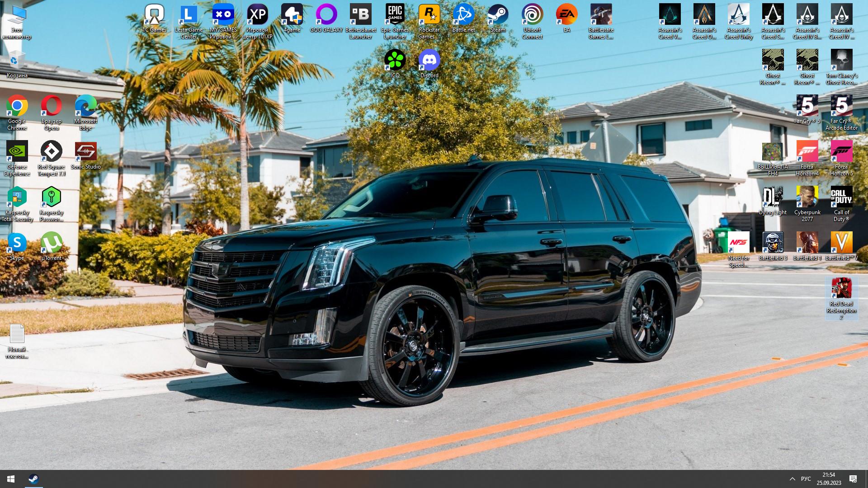Open the Windows Start menu
Image resolution: width=868 pixels, height=488 pixels.
[11, 479]
